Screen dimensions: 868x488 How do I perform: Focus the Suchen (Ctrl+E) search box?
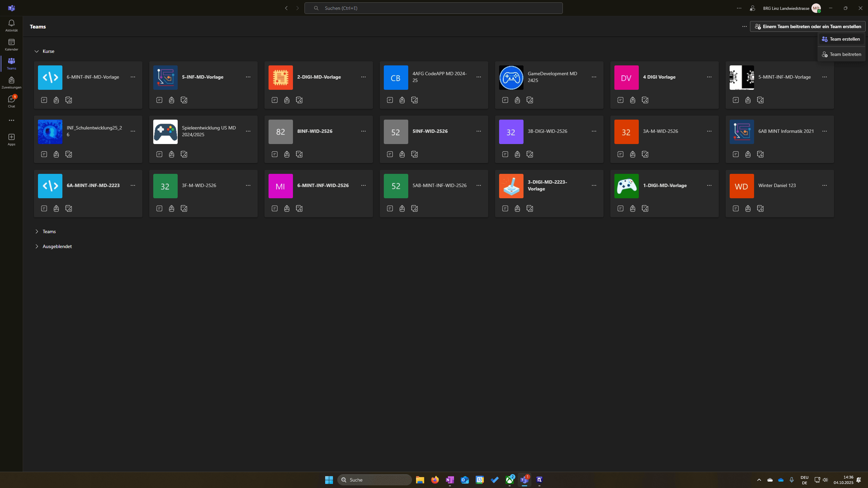[433, 8]
